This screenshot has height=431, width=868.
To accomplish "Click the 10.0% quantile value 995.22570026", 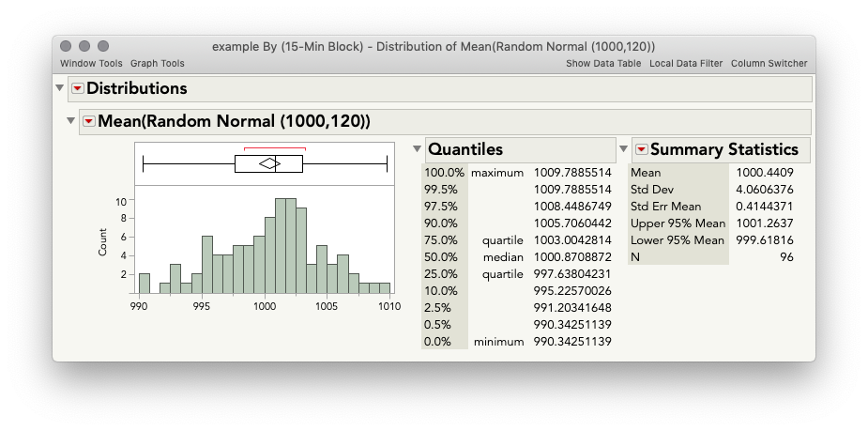I will (572, 291).
